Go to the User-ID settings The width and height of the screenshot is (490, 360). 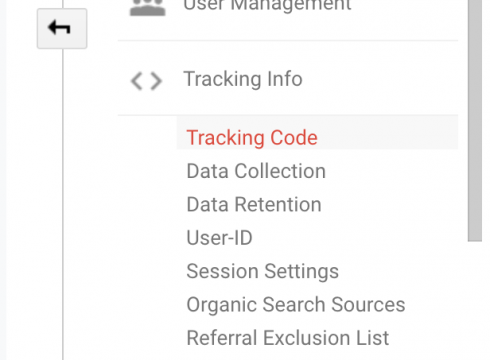coord(219,238)
